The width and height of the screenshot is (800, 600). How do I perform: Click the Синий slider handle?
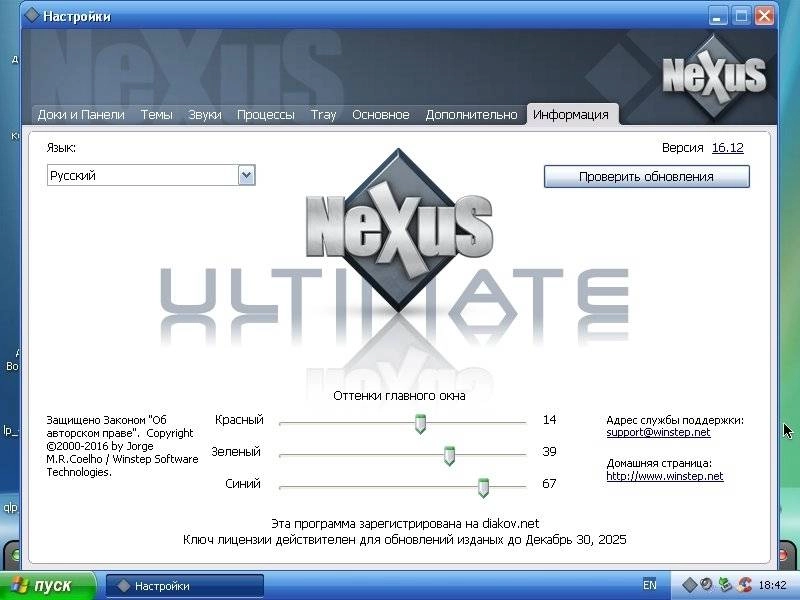[483, 488]
